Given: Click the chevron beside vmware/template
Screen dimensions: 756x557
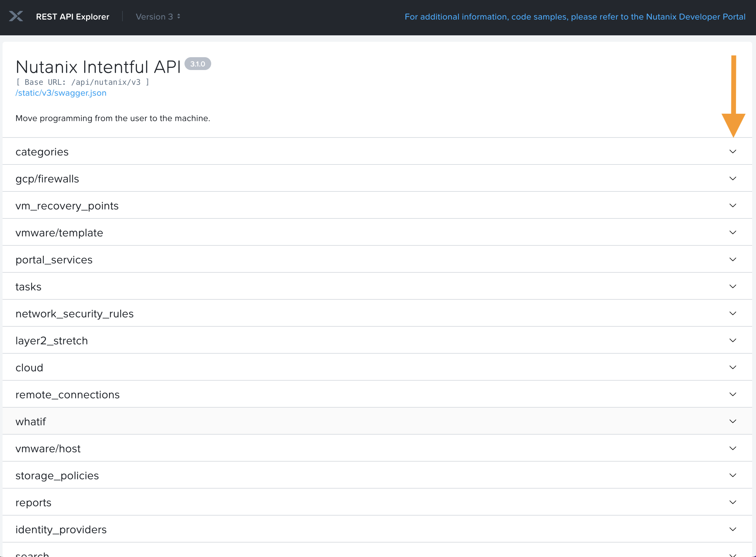Looking at the screenshot, I should pyautogui.click(x=733, y=233).
